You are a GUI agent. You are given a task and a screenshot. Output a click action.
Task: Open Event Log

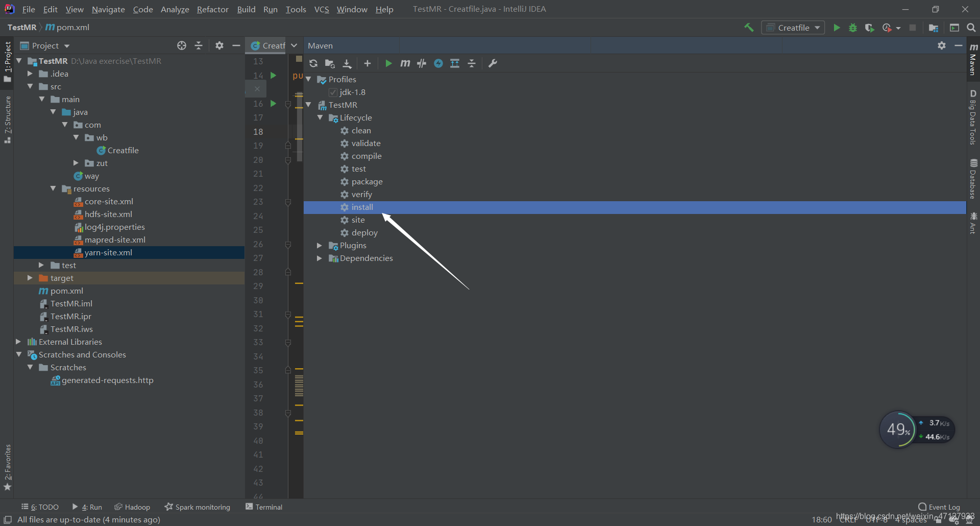pyautogui.click(x=939, y=507)
